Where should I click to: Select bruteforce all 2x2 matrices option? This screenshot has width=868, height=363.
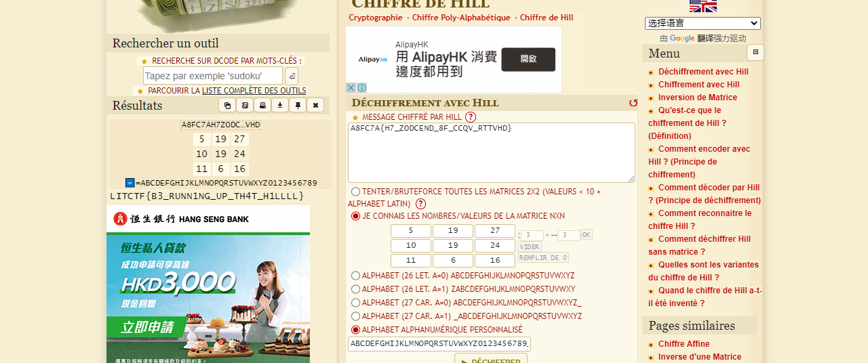[x=355, y=192]
